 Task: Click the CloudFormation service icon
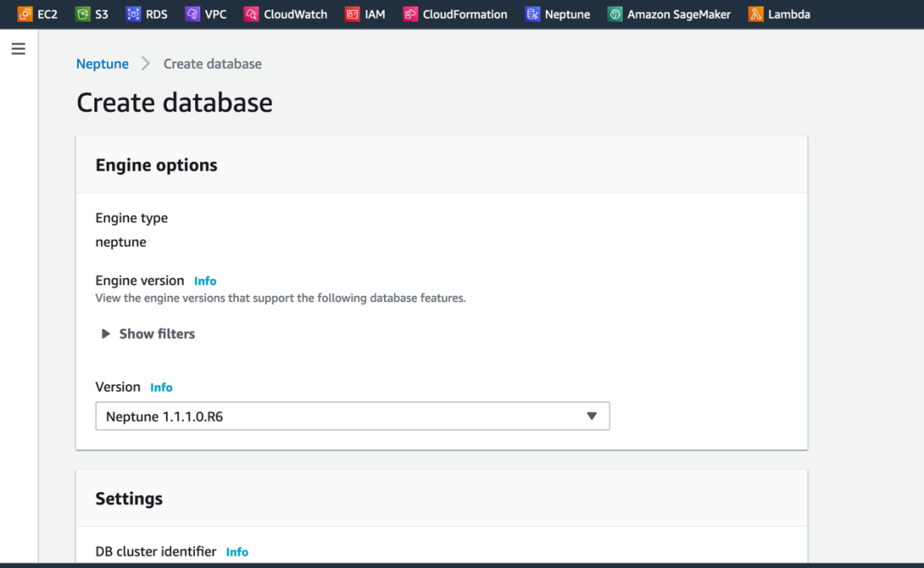point(411,15)
